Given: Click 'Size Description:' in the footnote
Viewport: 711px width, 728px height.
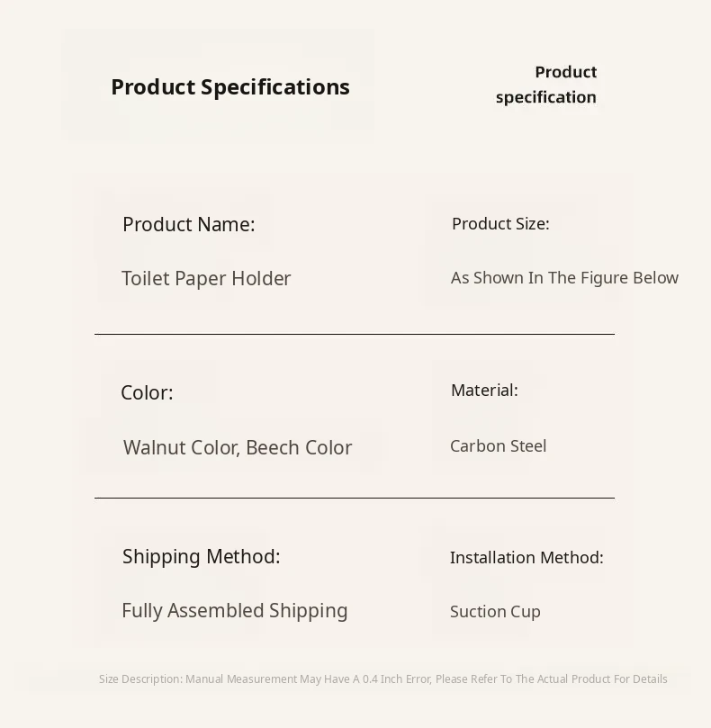Looking at the screenshot, I should tap(139, 679).
